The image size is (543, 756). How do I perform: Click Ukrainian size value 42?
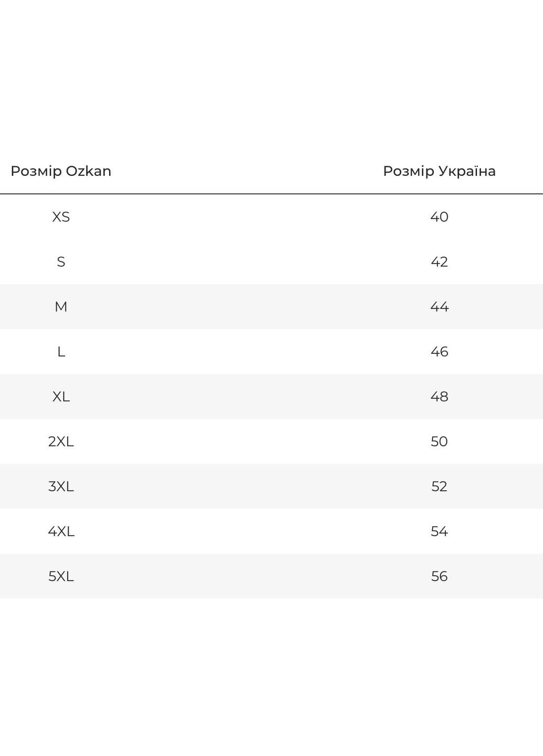tap(439, 262)
